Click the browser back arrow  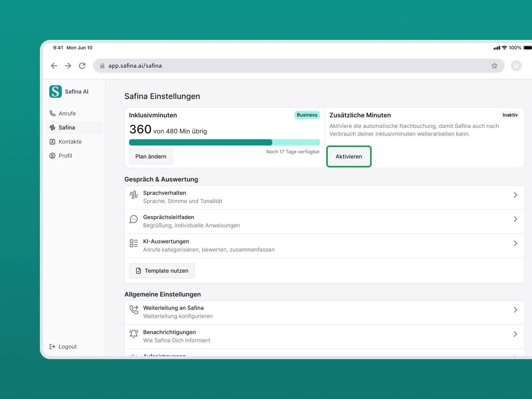(54, 66)
